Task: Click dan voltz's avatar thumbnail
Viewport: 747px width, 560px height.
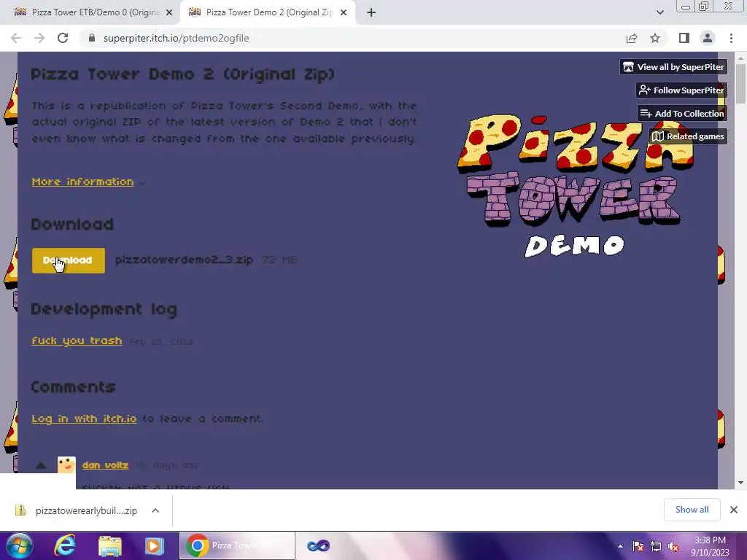Action: click(x=66, y=464)
